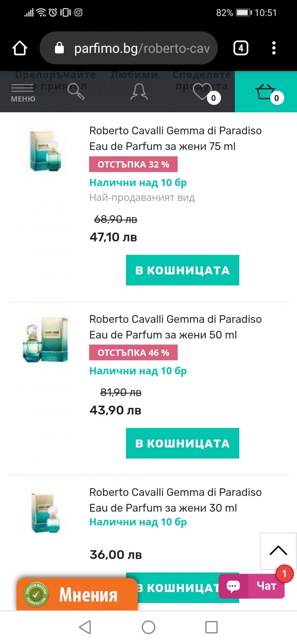This screenshot has height=644, width=297.
Task: Add the 50 ml perfume to cart
Action: pos(182,443)
